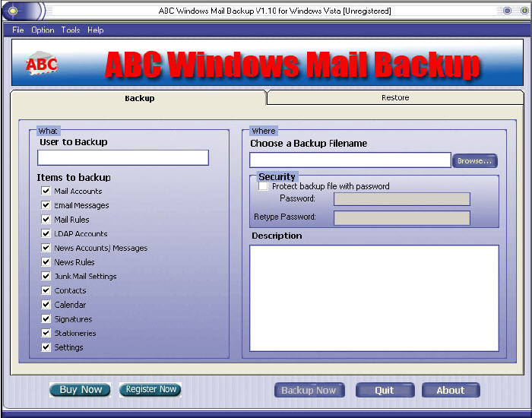Screen dimensions: 532x418
Task: Click the Password field
Action: tap(402, 199)
